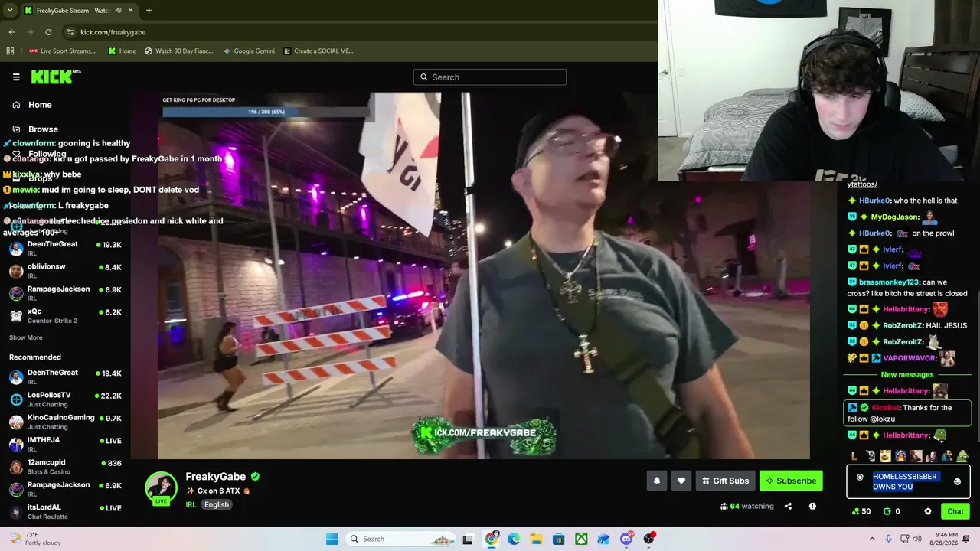Open the Kick Home bookmark

122,51
